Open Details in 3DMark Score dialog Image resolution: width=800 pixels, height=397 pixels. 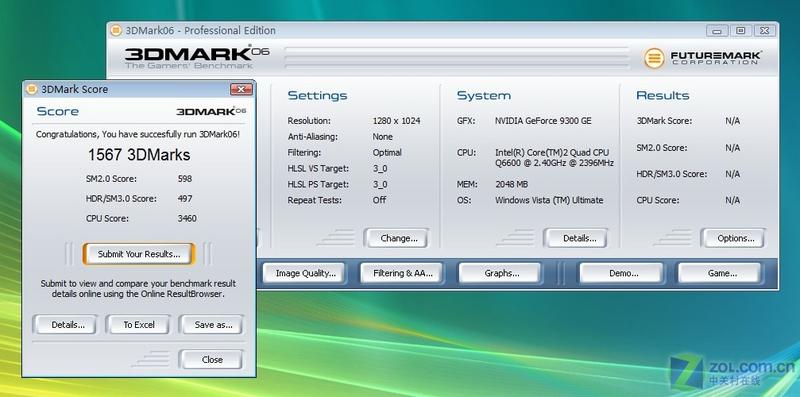[65, 325]
